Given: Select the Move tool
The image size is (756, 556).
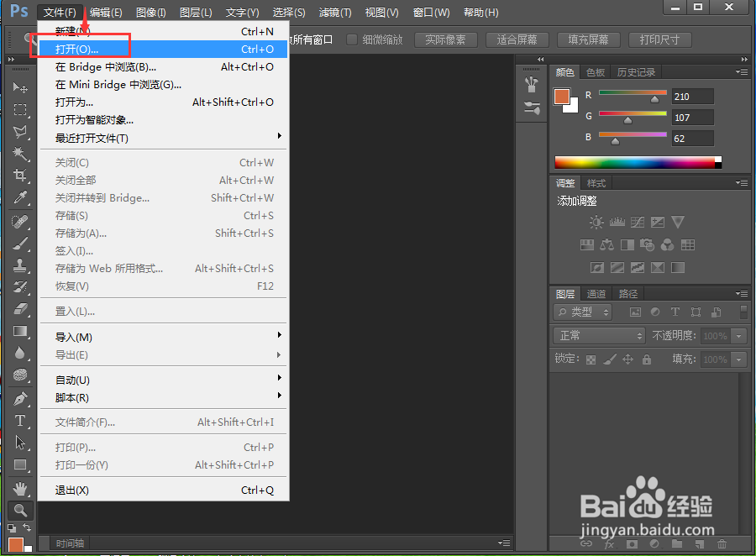Looking at the screenshot, I should coord(20,87).
